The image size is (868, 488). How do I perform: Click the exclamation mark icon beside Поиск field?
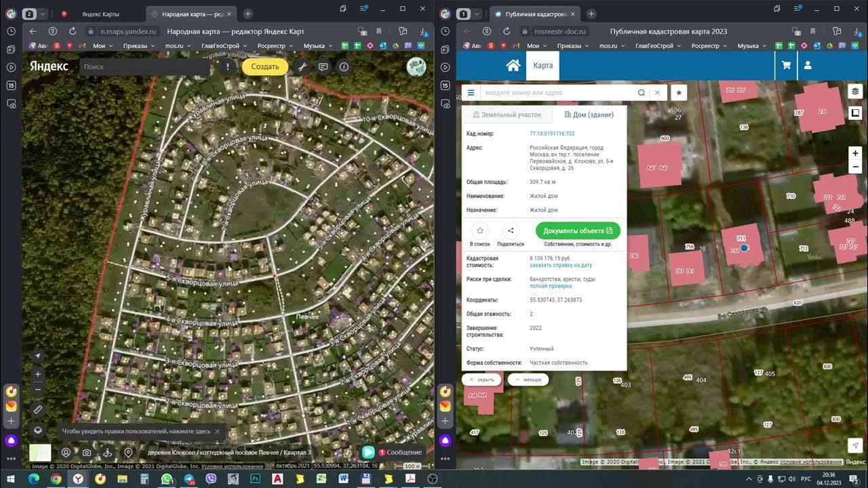pos(227,66)
